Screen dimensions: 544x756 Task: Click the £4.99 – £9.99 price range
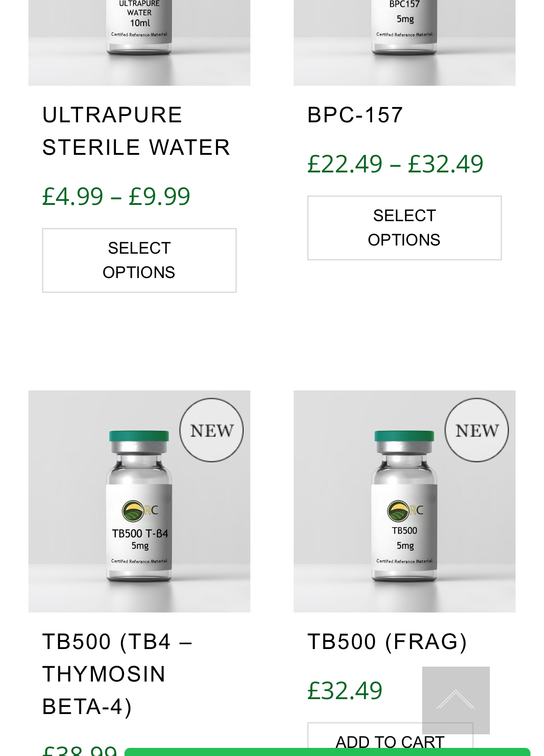(116, 196)
